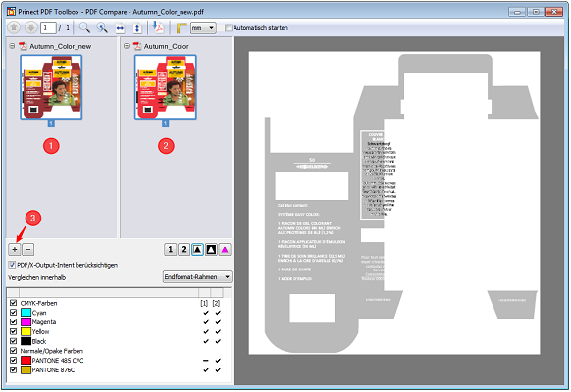The width and height of the screenshot is (571, 392).
Task: Click the black background triangle view icon
Action: pos(211,250)
